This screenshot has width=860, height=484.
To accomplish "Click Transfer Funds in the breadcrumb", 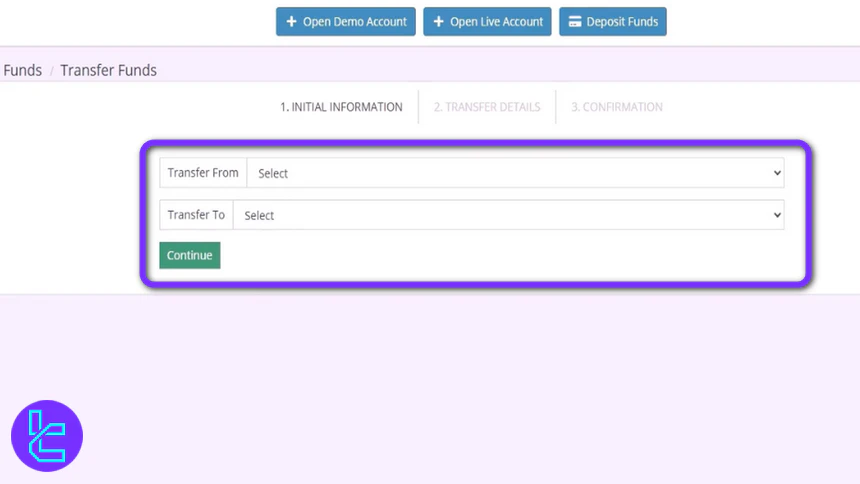I will [108, 71].
